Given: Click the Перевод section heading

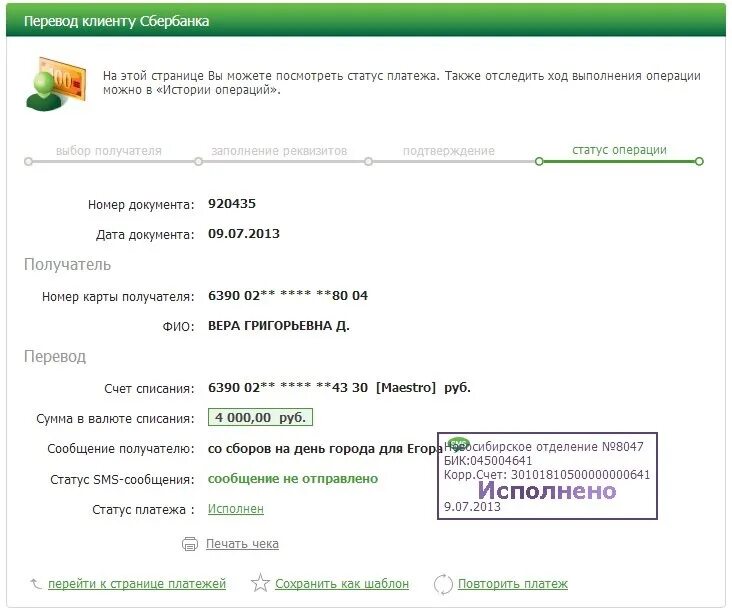Looking at the screenshot, I should (55, 357).
